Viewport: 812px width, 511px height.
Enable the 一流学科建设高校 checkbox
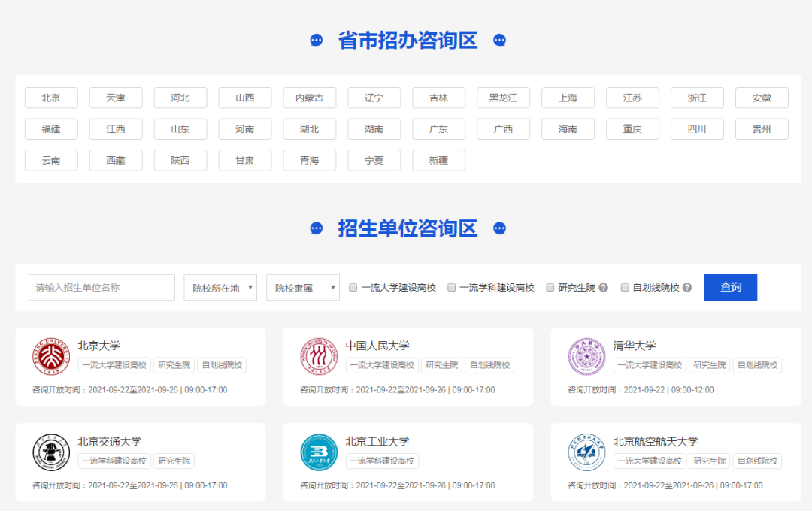pyautogui.click(x=451, y=287)
